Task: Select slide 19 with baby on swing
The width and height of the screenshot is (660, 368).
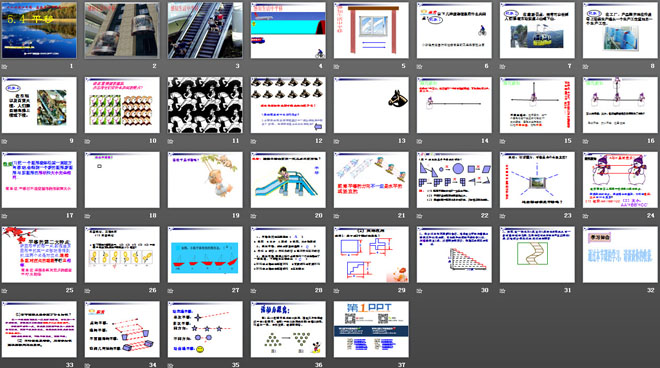Action: [x=205, y=180]
